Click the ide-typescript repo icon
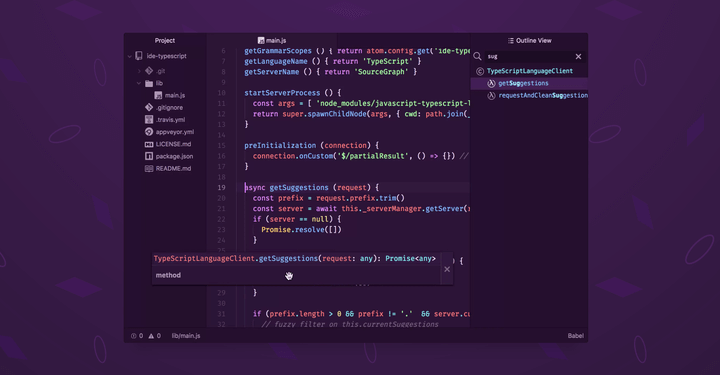 click(139, 56)
